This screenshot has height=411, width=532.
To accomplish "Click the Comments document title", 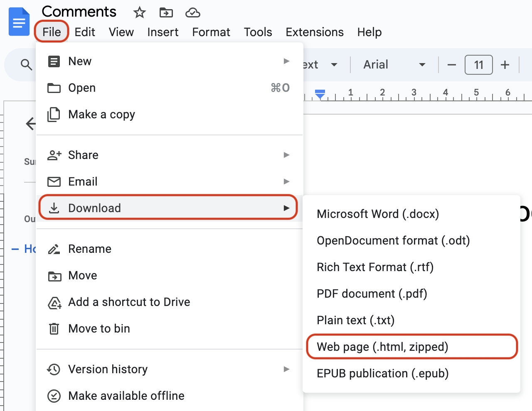I will (x=79, y=12).
